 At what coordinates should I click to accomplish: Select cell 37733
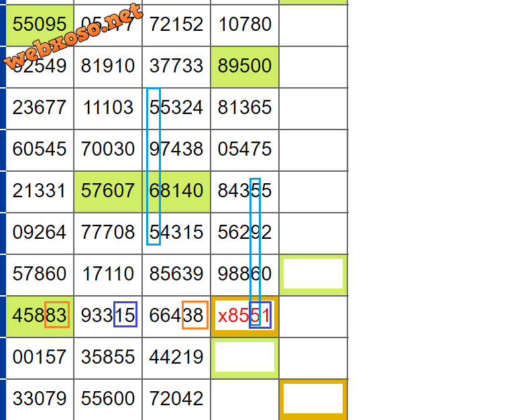point(176,67)
